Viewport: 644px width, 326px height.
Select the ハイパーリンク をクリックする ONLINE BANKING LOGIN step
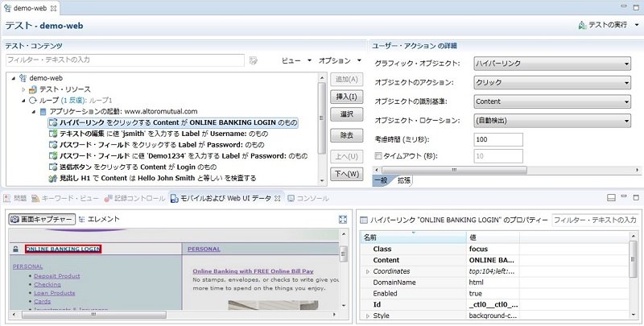[173, 122]
